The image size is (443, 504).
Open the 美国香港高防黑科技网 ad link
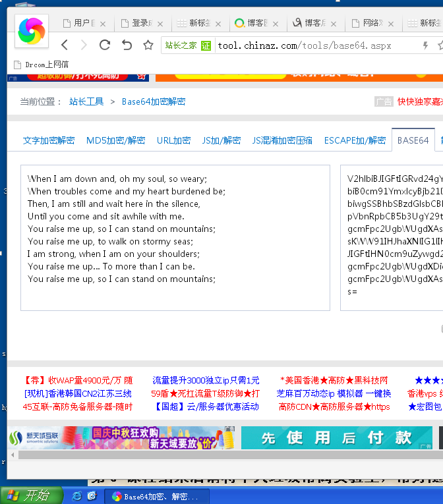[x=334, y=380]
